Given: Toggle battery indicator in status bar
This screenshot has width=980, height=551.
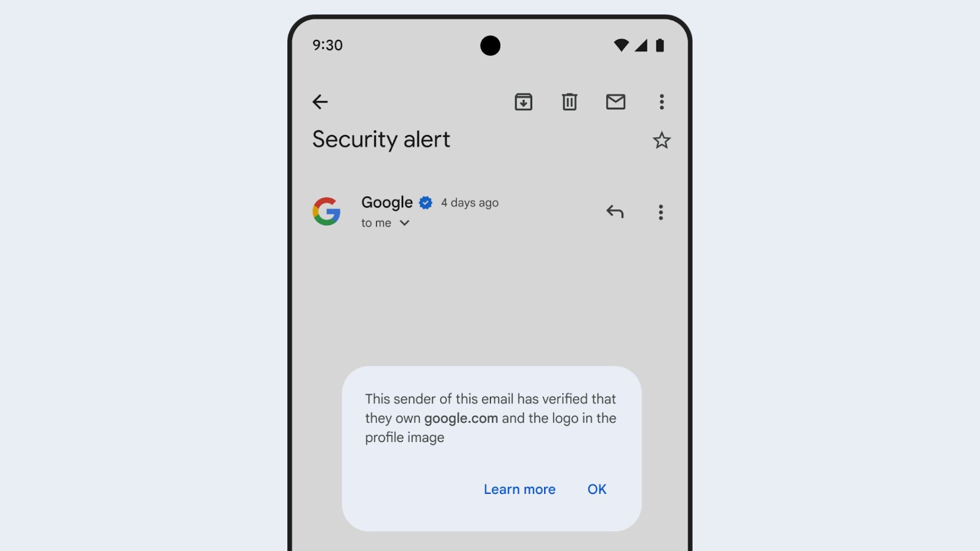Looking at the screenshot, I should [660, 45].
